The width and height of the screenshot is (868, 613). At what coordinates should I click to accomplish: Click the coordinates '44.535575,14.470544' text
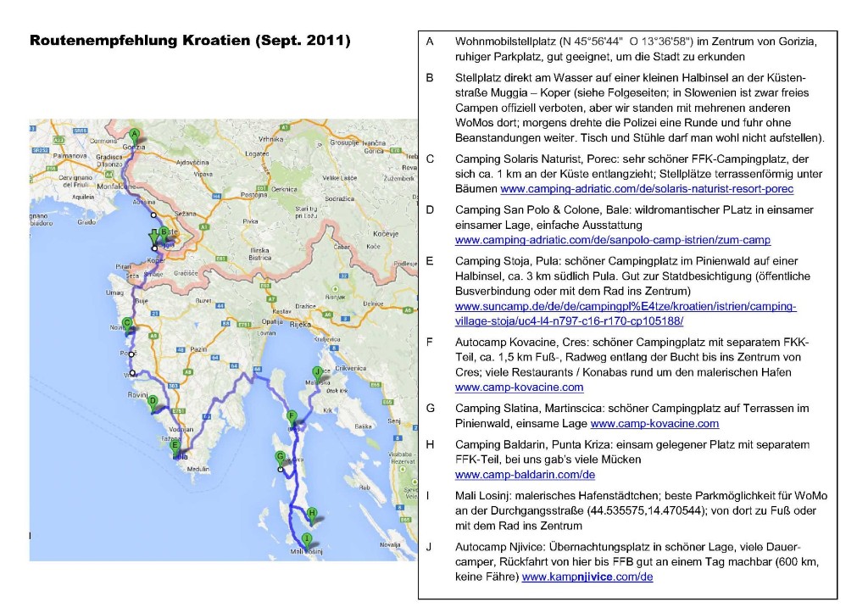tap(646, 511)
